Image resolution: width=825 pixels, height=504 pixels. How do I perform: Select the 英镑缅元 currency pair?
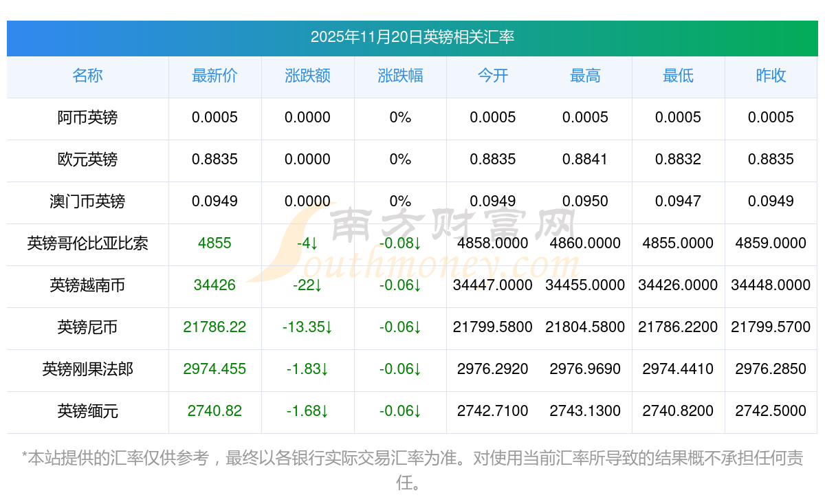click(87, 411)
